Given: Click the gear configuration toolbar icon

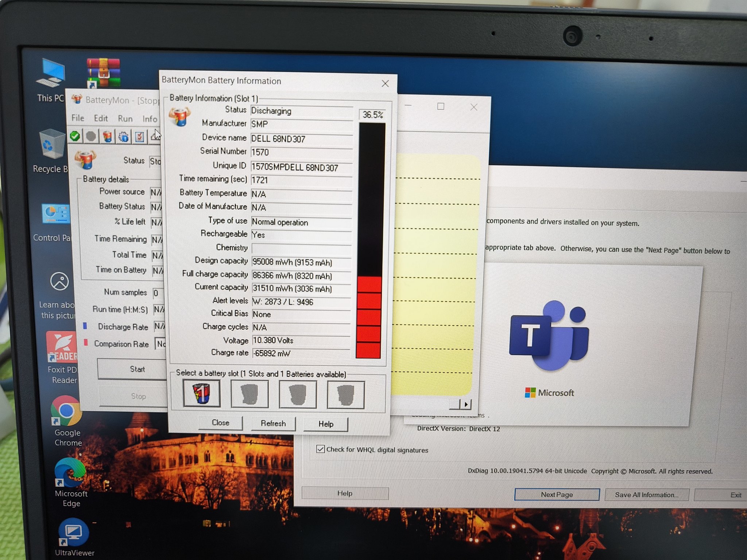Looking at the screenshot, I should tap(124, 137).
